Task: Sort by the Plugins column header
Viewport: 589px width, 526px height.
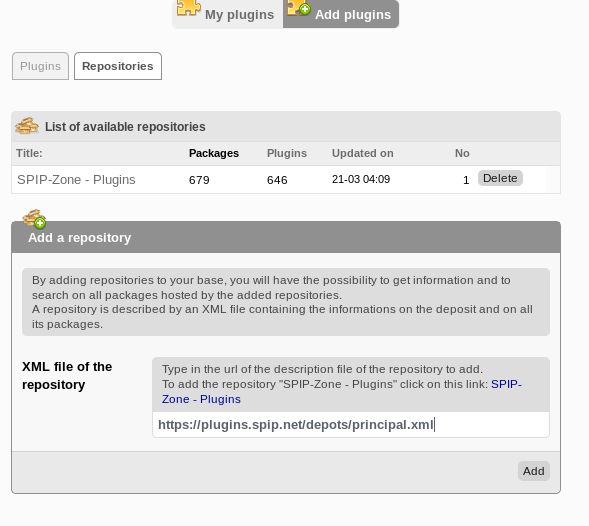Action: pos(287,153)
